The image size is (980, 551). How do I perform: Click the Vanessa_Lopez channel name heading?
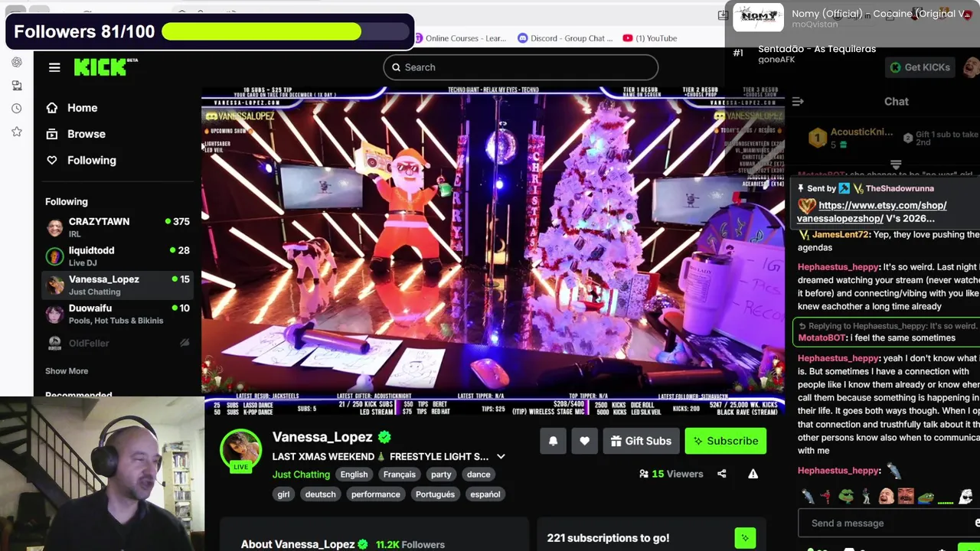click(x=322, y=437)
